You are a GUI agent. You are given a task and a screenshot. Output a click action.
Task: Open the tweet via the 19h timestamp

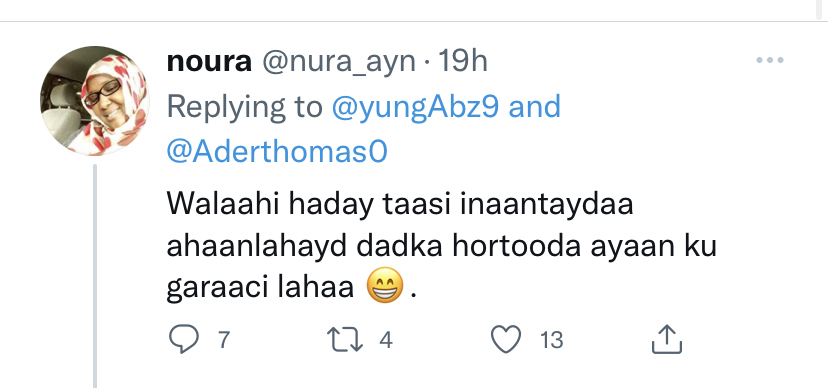(463, 62)
